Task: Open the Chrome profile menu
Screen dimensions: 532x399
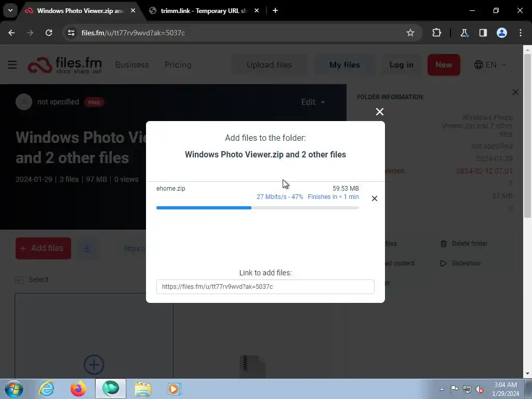Action: pyautogui.click(x=502, y=33)
